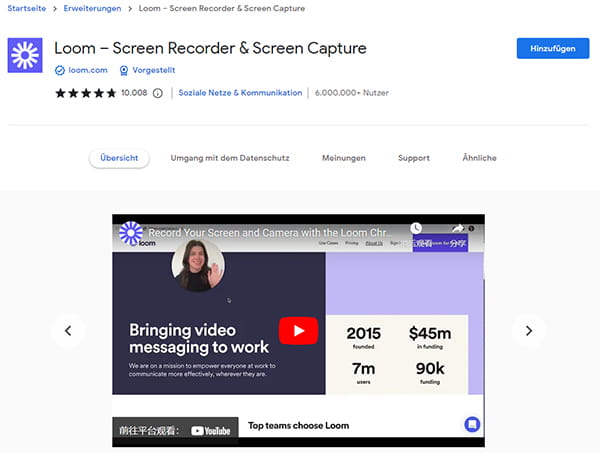Click the 7m users statistic
This screenshot has width=600, height=453.
point(364,372)
